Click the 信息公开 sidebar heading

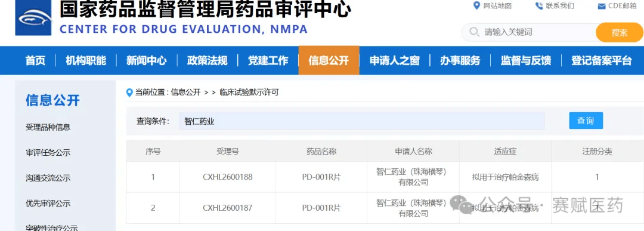[x=52, y=100]
